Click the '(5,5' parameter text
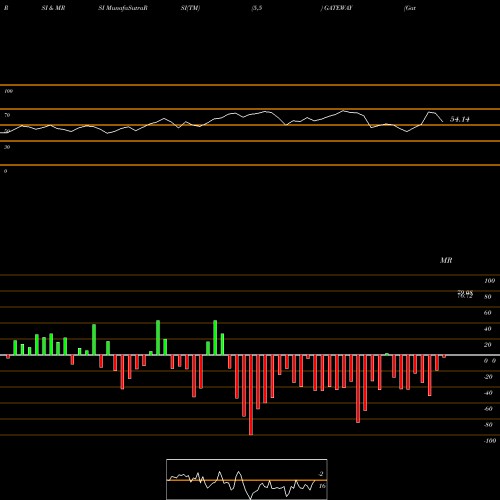 pyautogui.click(x=257, y=8)
